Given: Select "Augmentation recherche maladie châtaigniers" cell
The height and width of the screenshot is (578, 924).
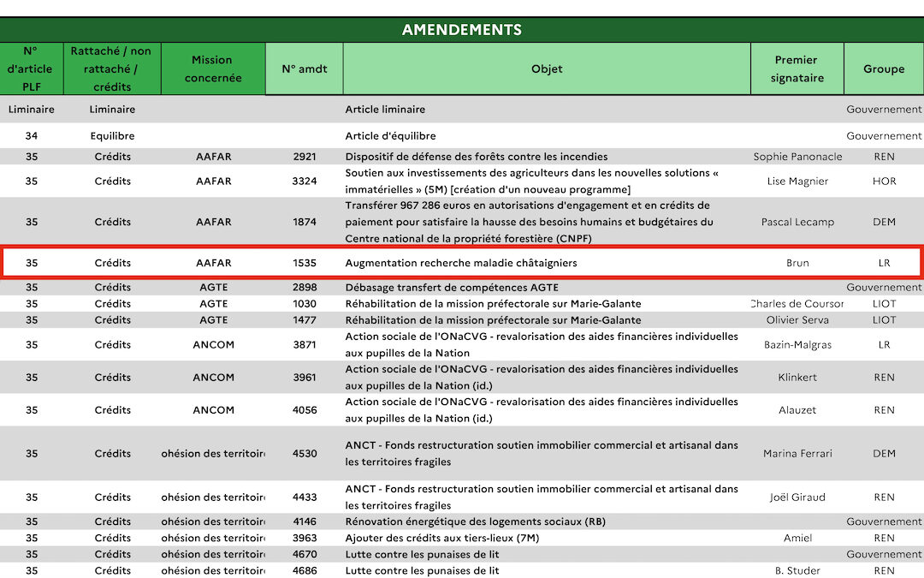Looking at the screenshot, I should pos(461,263).
